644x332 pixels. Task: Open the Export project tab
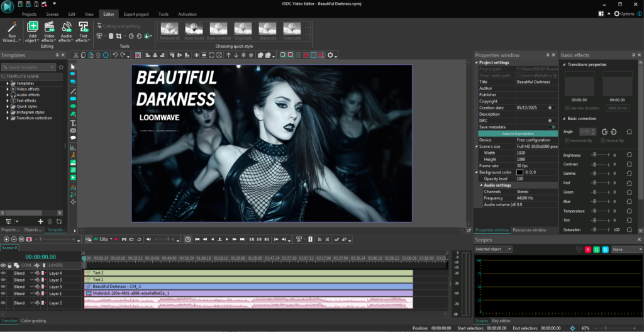pyautogui.click(x=136, y=14)
